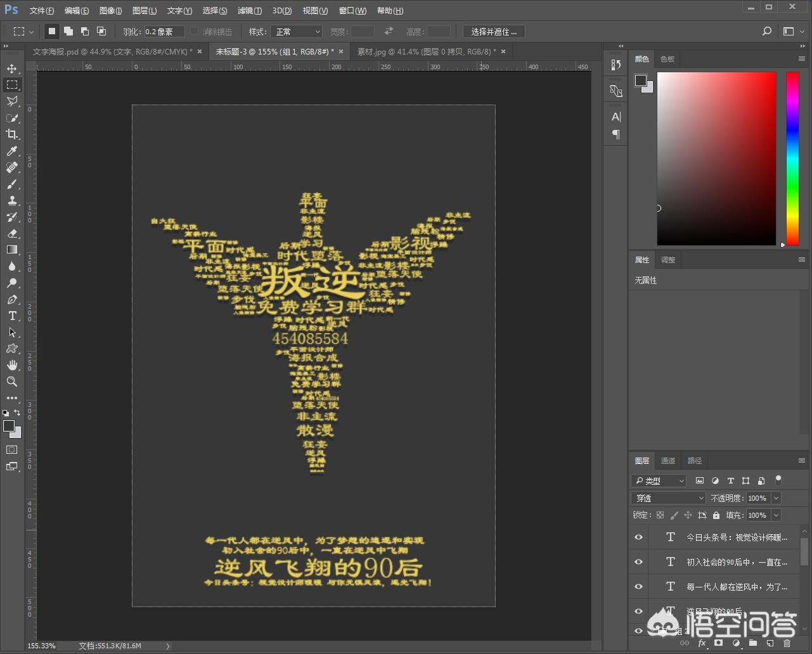
Task: Hide the 今日头条号 text layer
Action: coord(638,537)
